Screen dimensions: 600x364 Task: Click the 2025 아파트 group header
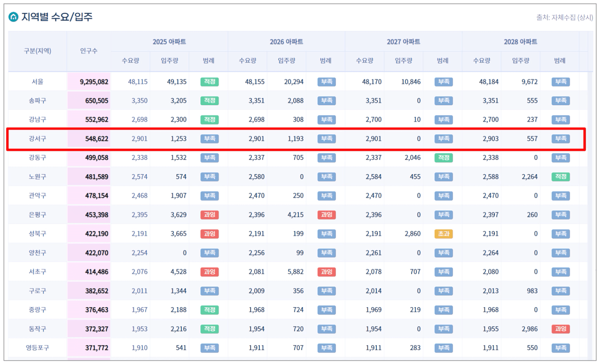coord(169,41)
